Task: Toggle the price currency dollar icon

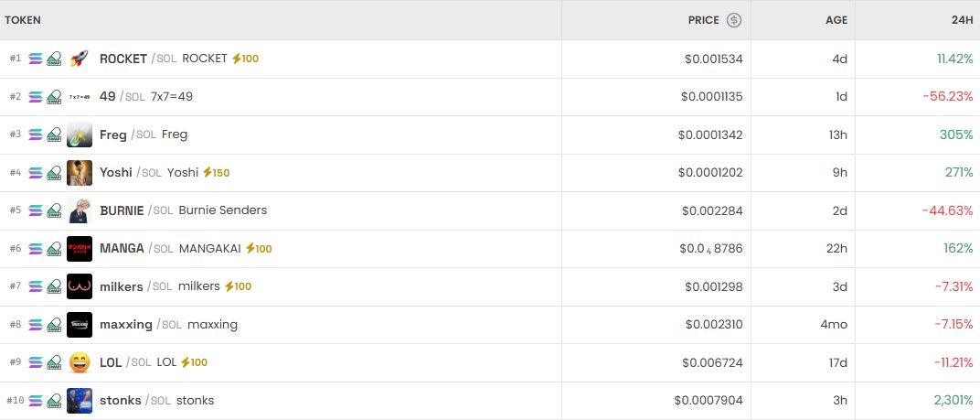Action: coord(734,20)
